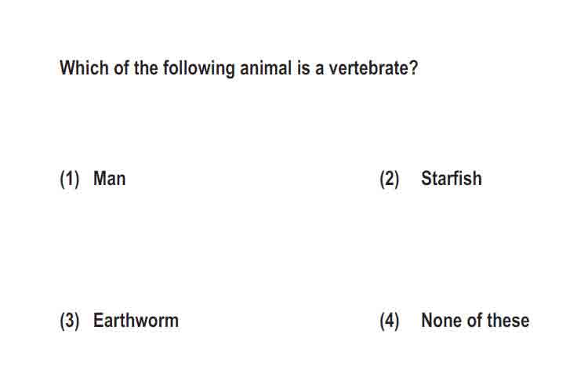Click the word vertebrate in the question
The width and height of the screenshot is (588, 392).
pyautogui.click(x=368, y=68)
